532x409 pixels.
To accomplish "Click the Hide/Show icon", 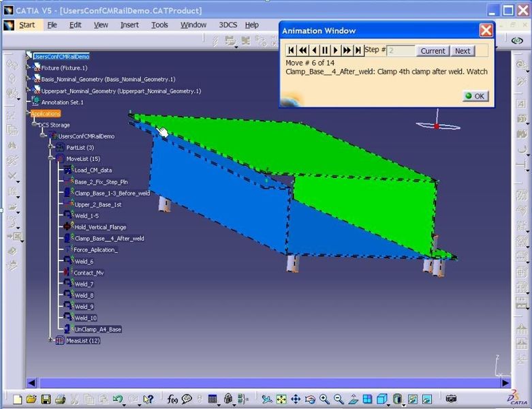I will pyautogui.click(x=413, y=399).
